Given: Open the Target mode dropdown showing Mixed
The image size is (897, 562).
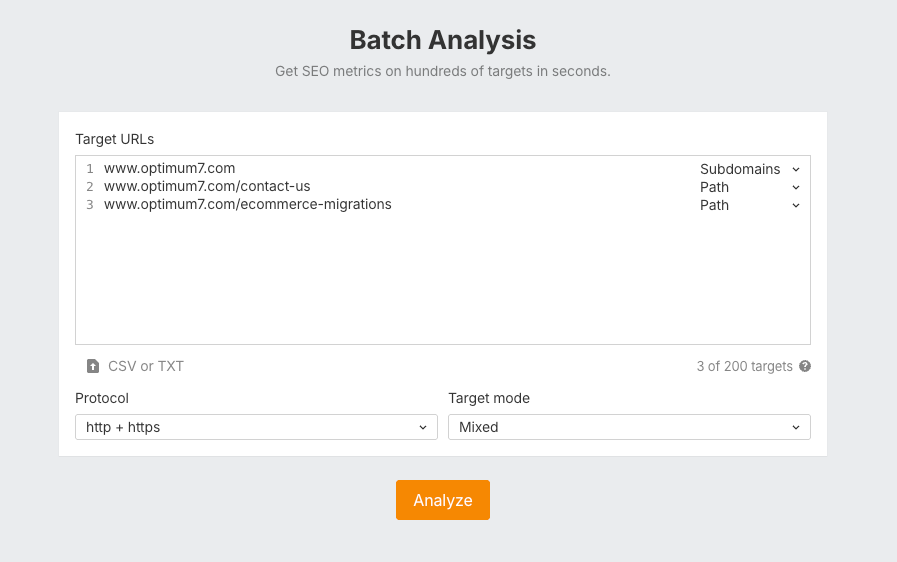Looking at the screenshot, I should [629, 427].
